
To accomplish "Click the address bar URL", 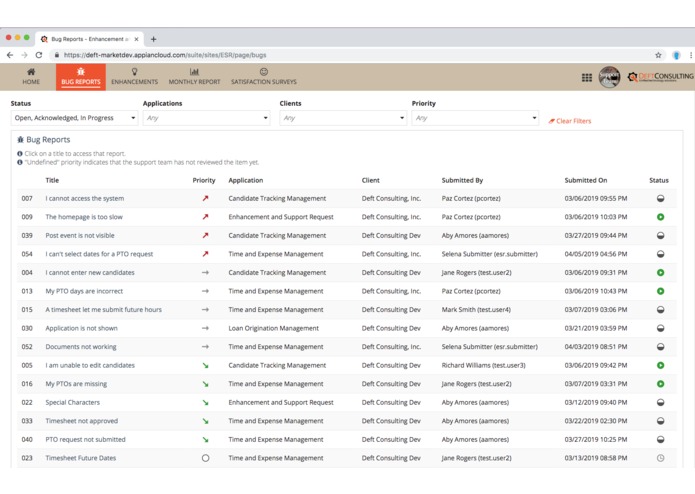I will 165,55.
